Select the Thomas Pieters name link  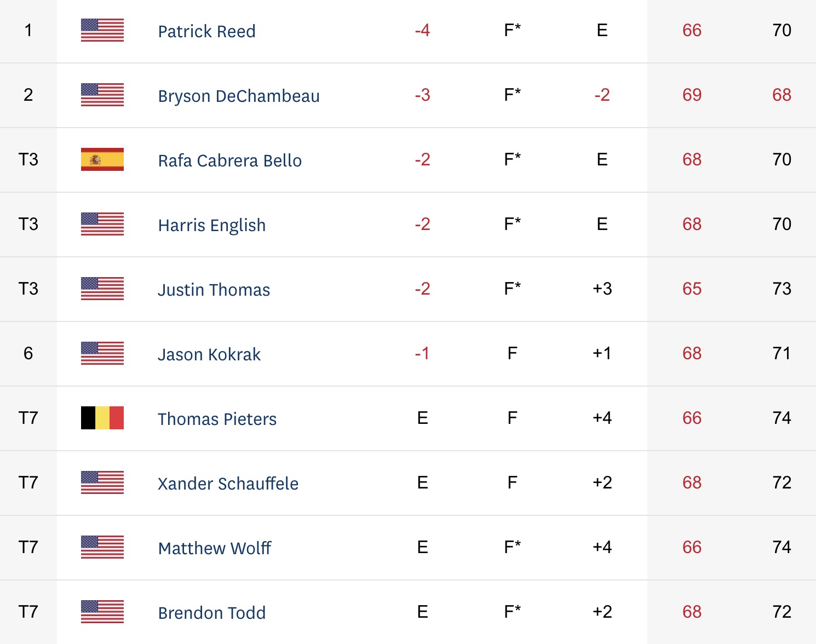tap(217, 419)
